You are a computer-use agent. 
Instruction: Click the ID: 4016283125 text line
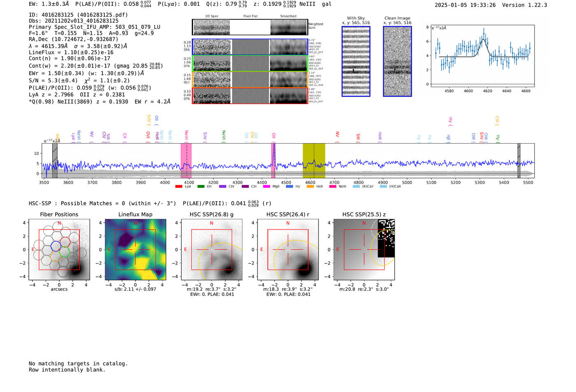pos(78,15)
